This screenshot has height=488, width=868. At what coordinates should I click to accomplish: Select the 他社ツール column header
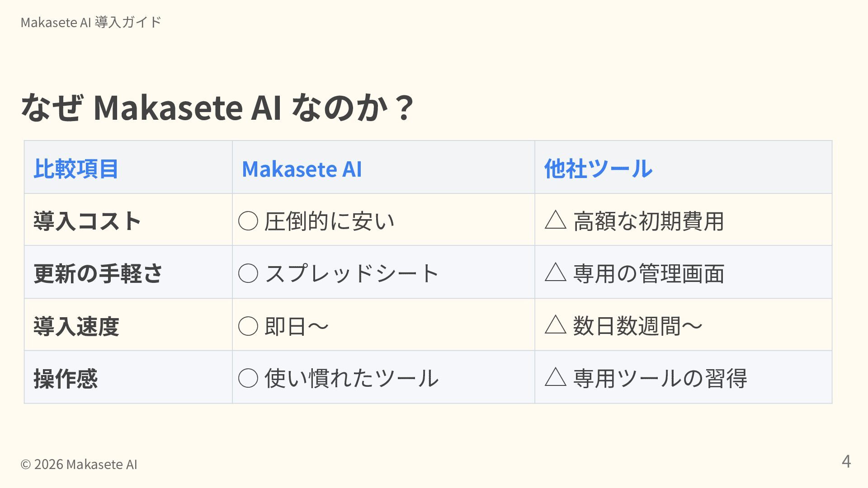598,169
